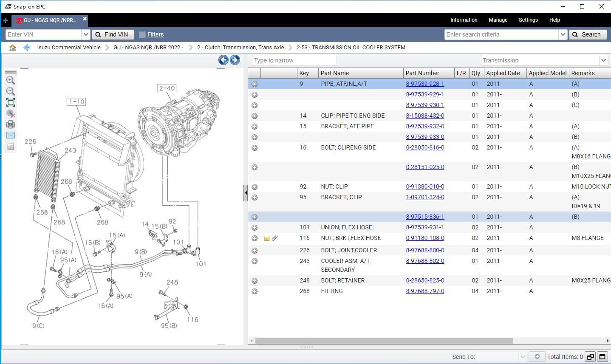
Task: Email the parts illustration
Action: point(11,135)
